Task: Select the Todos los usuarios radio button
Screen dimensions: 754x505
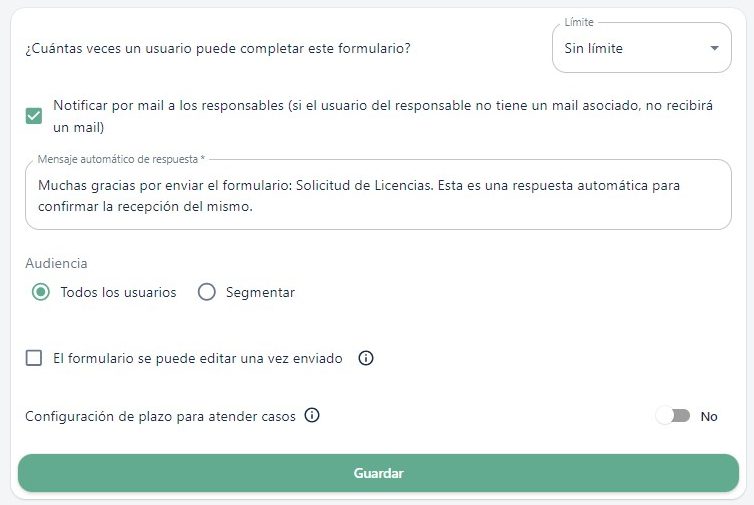Action: click(40, 292)
